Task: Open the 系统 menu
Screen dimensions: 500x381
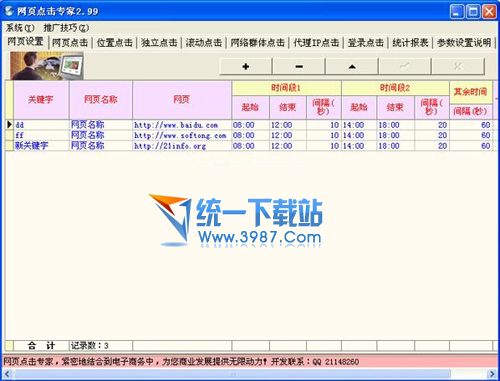Action: click(x=20, y=28)
